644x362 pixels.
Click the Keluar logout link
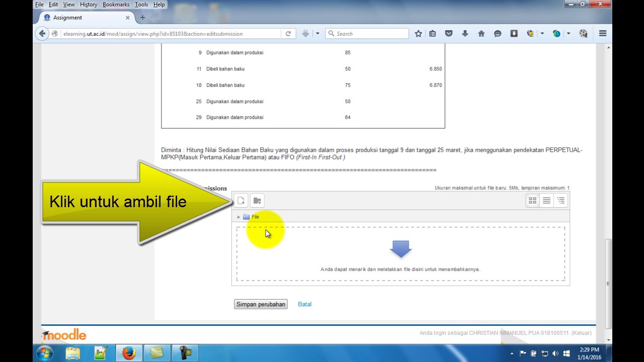click(x=582, y=333)
